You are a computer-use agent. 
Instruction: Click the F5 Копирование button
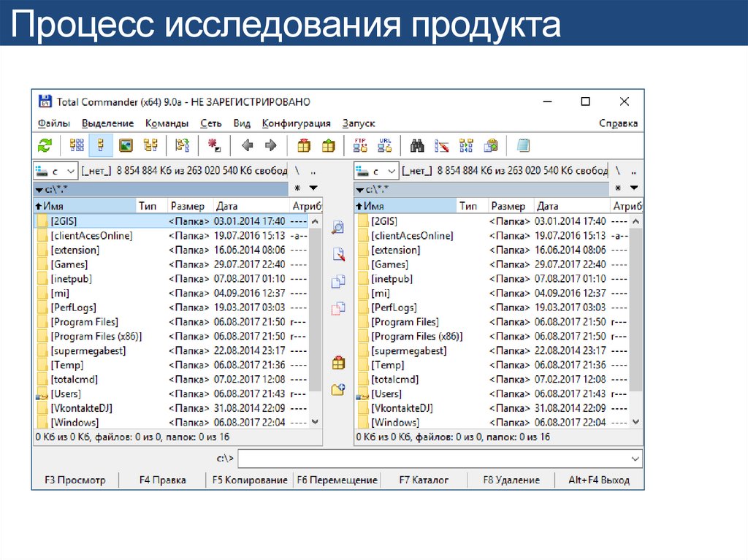click(250, 480)
